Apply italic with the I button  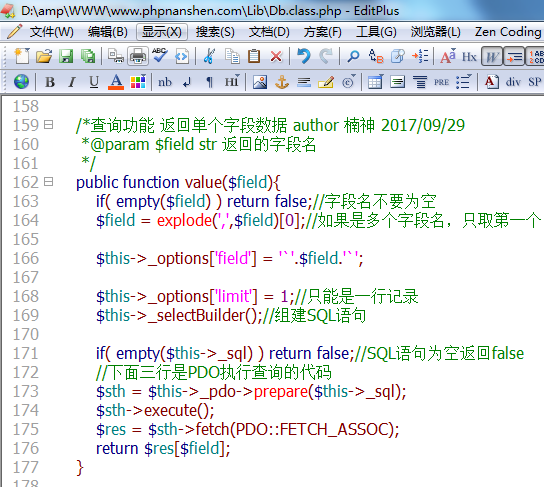coord(72,82)
